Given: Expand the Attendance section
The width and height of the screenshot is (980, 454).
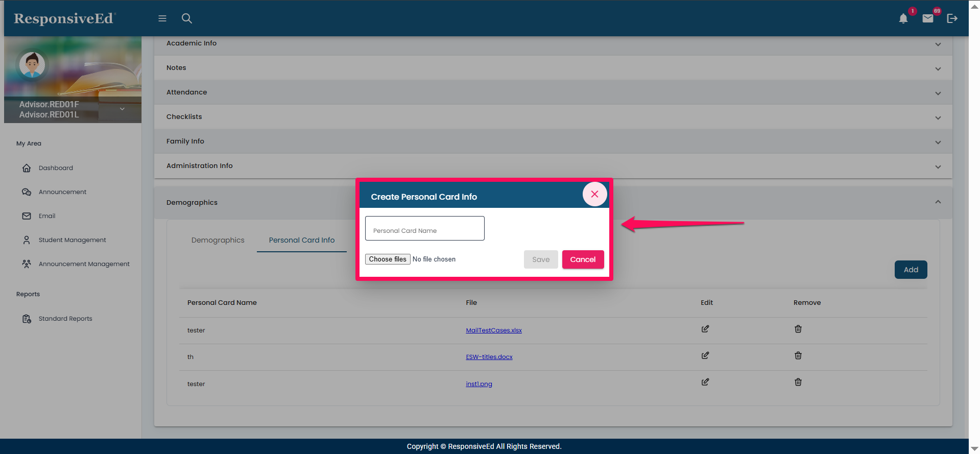Looking at the screenshot, I should (938, 93).
